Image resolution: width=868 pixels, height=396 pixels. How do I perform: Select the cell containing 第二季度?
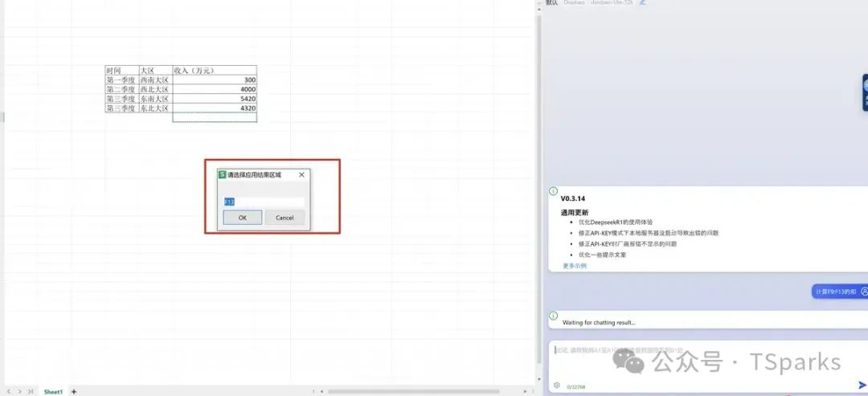[x=122, y=90]
